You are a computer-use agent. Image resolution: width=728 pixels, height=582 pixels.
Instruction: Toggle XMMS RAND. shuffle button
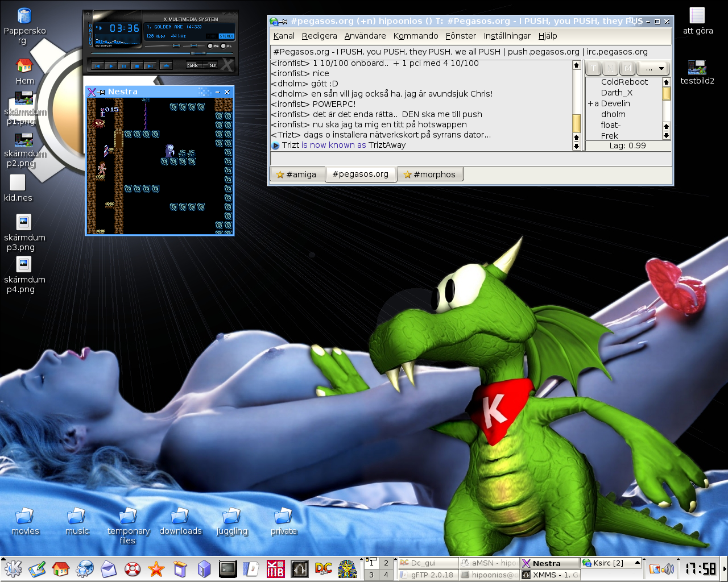194,65
